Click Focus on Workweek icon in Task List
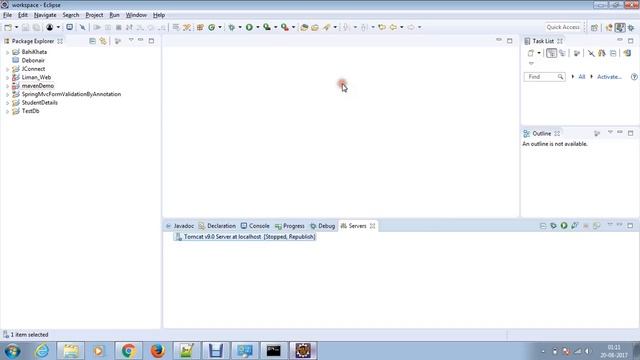The image size is (640, 360). pyautogui.click(x=576, y=53)
